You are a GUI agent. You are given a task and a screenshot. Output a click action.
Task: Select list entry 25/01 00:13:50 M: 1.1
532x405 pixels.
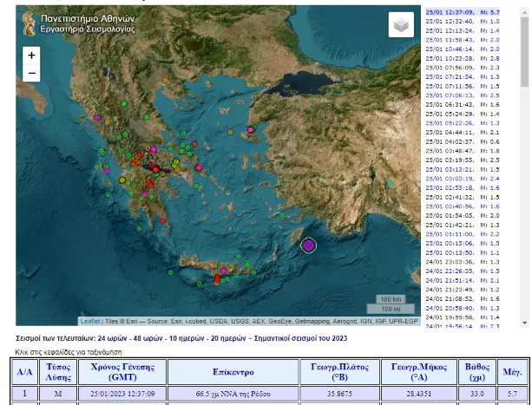pyautogui.click(x=463, y=253)
